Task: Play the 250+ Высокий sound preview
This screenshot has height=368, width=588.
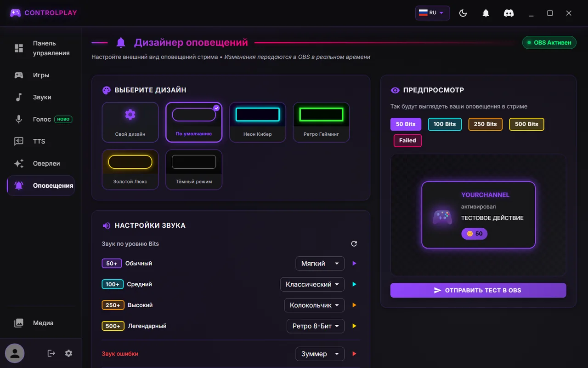Action: [x=354, y=305]
